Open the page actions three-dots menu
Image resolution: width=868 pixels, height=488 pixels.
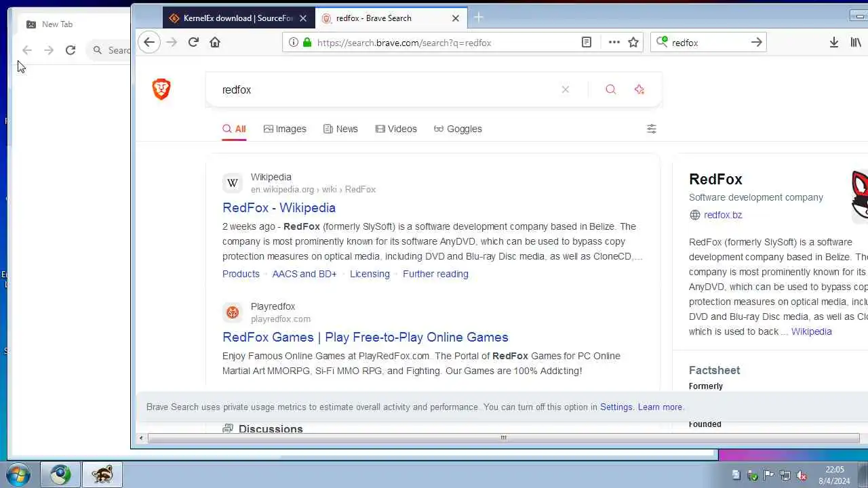614,42
